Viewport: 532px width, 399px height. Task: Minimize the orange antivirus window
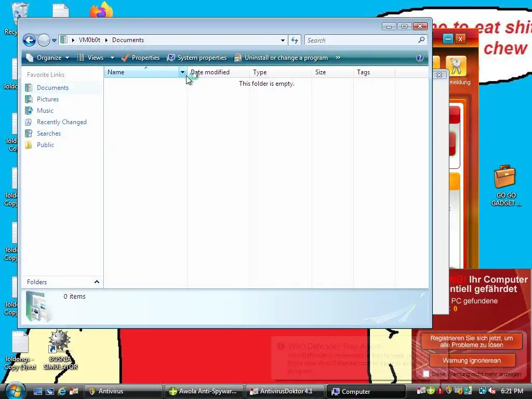(448, 38)
